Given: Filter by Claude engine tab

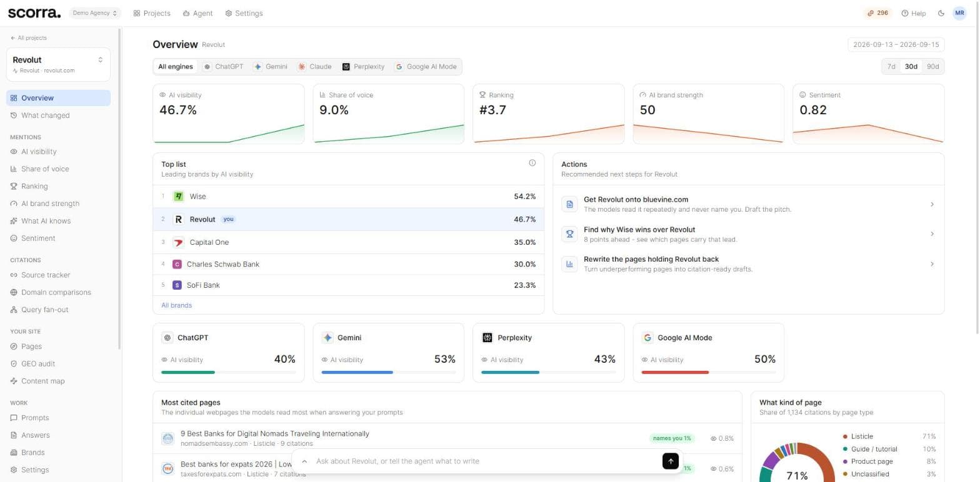Looking at the screenshot, I should coord(314,67).
